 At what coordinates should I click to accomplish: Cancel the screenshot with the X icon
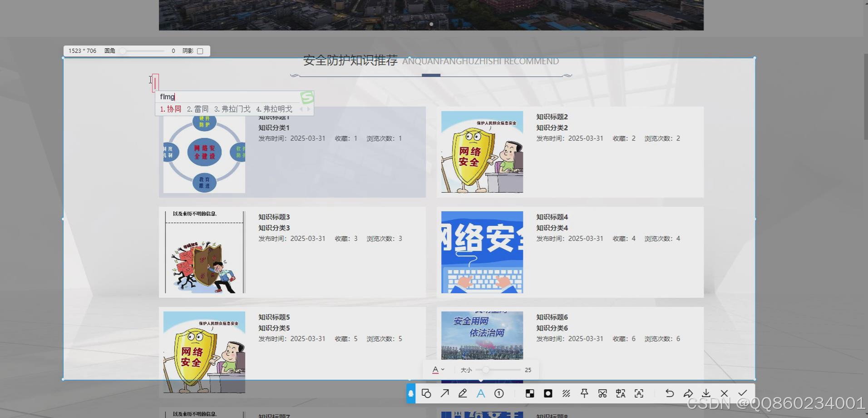click(724, 393)
